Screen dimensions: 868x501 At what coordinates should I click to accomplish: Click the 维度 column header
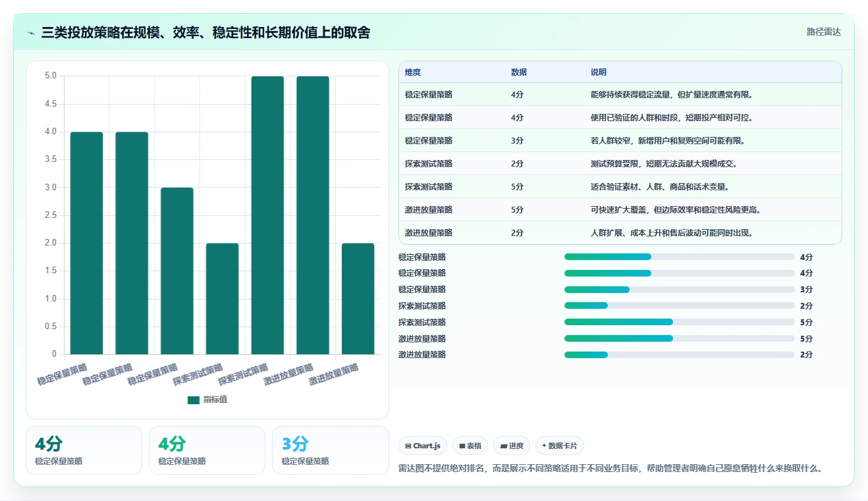413,72
